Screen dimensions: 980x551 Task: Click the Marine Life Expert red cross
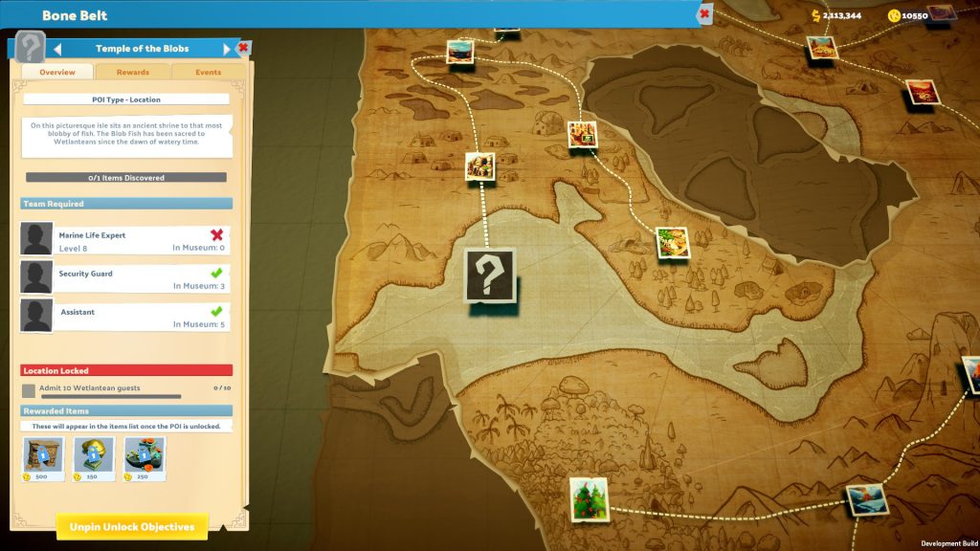[x=216, y=234]
